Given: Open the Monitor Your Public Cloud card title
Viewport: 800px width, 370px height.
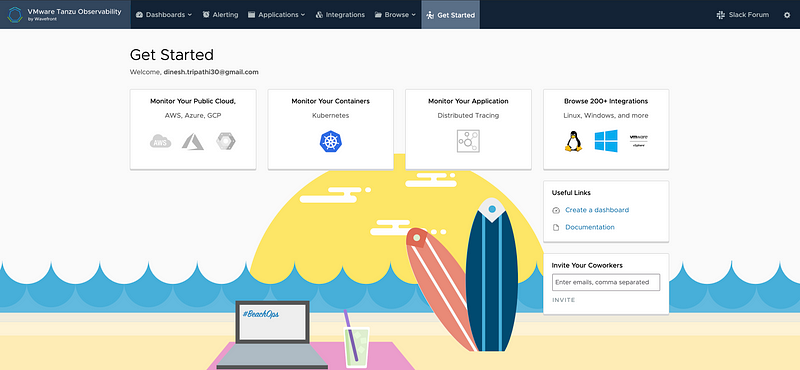Looking at the screenshot, I should [193, 101].
